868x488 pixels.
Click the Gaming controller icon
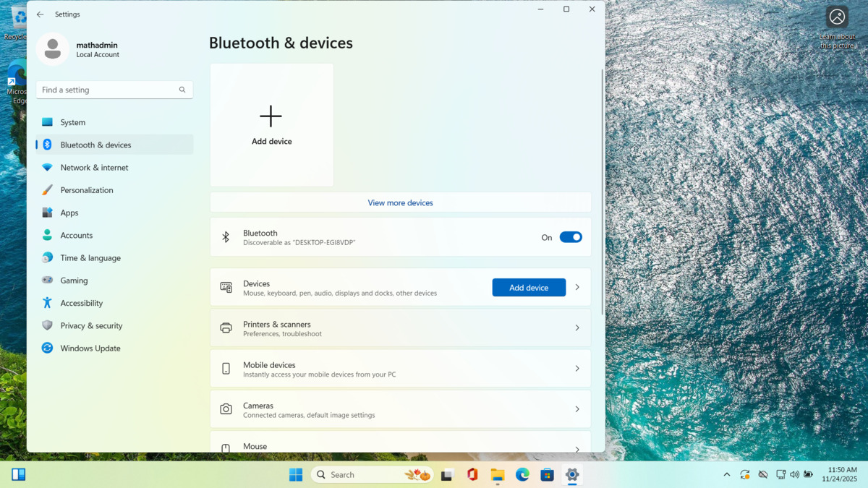click(x=47, y=281)
